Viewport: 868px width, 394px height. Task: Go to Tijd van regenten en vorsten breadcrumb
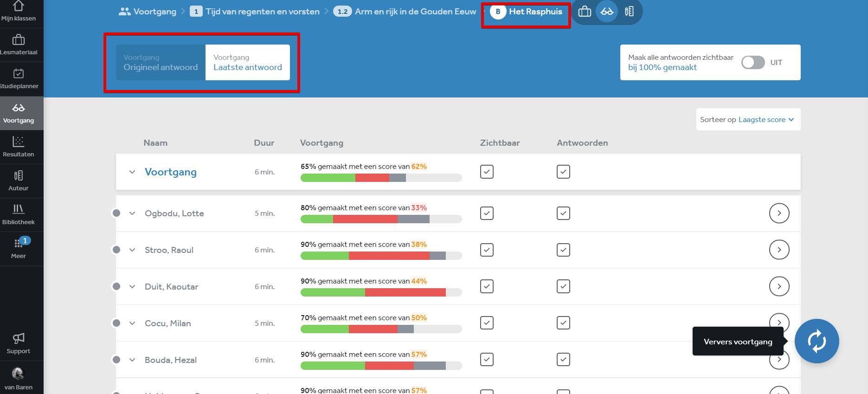(x=263, y=12)
